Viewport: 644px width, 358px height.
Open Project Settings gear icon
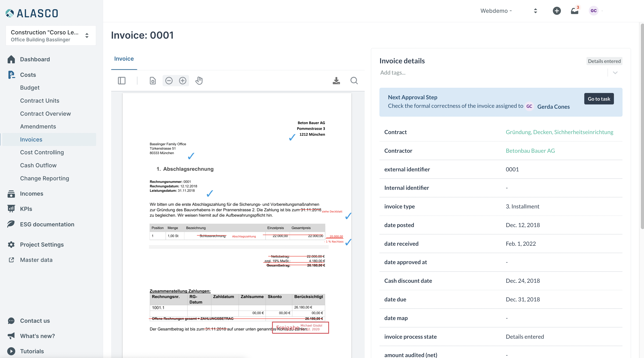click(x=11, y=245)
